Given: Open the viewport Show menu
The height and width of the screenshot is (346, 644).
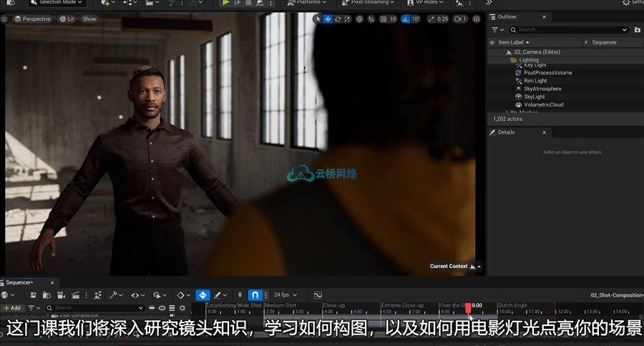Looking at the screenshot, I should (89, 19).
